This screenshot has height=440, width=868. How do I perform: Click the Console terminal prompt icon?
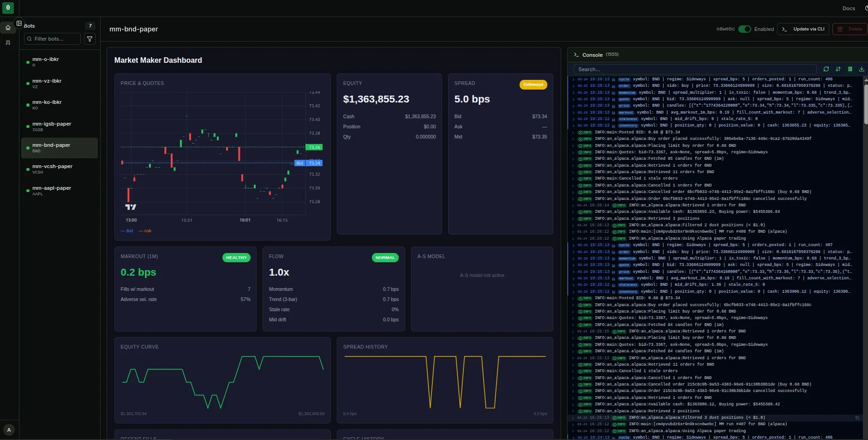[576, 55]
